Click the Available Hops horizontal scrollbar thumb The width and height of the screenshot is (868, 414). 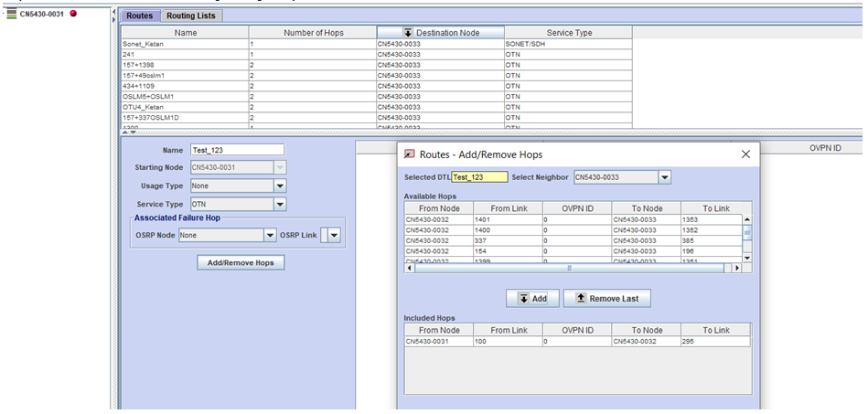tap(569, 268)
